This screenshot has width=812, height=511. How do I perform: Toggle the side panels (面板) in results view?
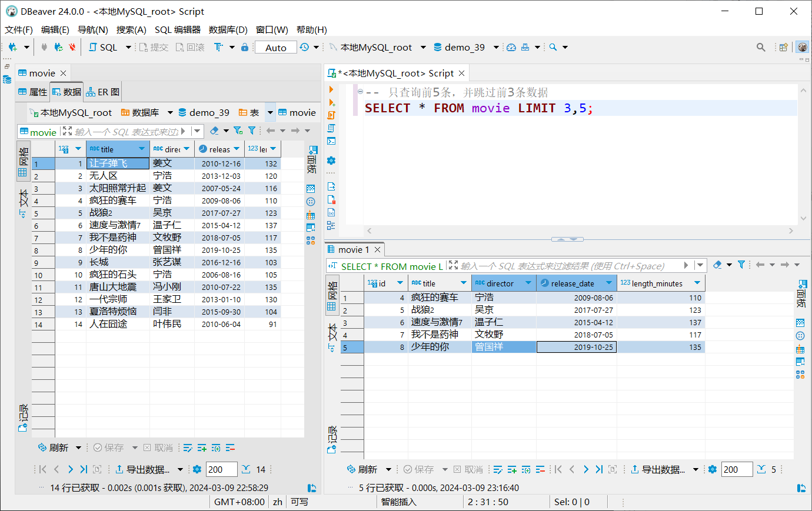[x=801, y=293]
